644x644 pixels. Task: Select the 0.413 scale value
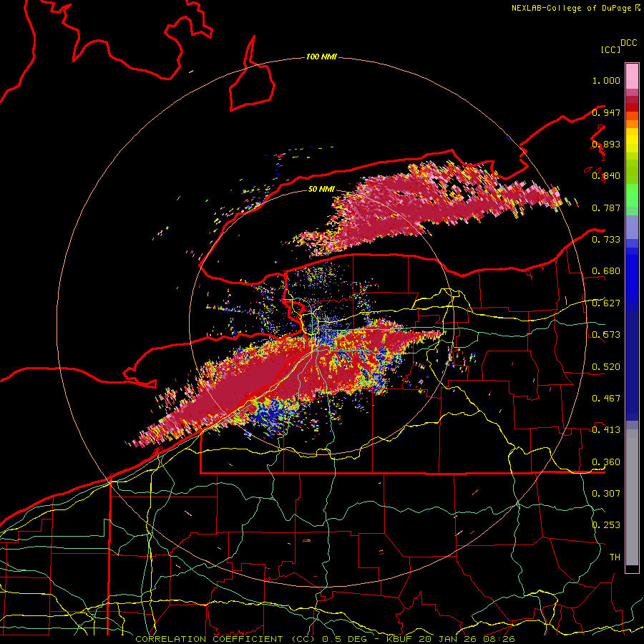pos(606,429)
